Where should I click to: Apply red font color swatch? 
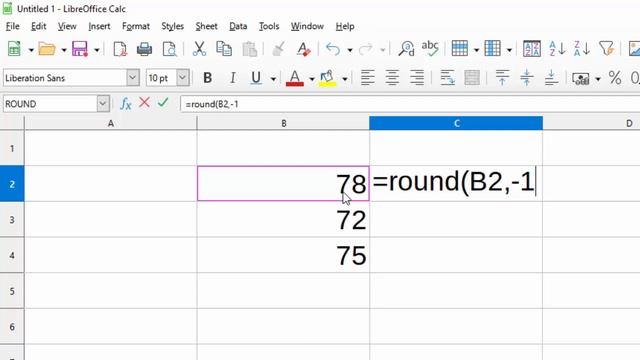click(x=295, y=78)
